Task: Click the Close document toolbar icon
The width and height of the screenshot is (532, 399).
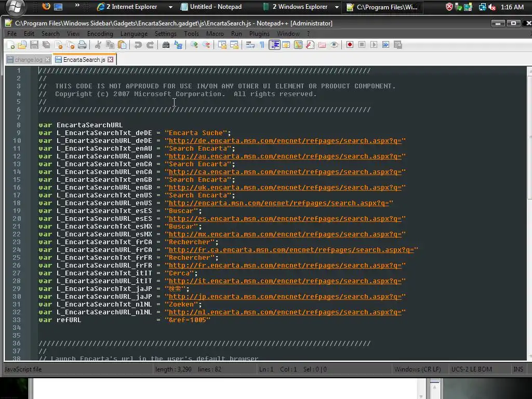Action: tap(58, 45)
